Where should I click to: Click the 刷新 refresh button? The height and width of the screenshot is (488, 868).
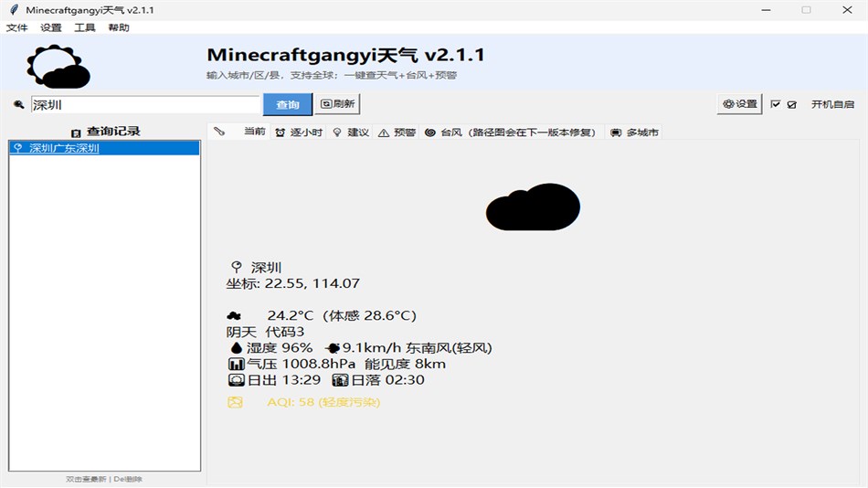click(x=338, y=103)
